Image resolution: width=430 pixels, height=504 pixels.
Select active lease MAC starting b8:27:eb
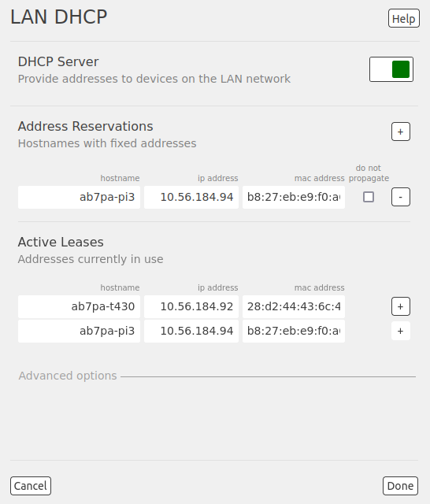click(294, 331)
